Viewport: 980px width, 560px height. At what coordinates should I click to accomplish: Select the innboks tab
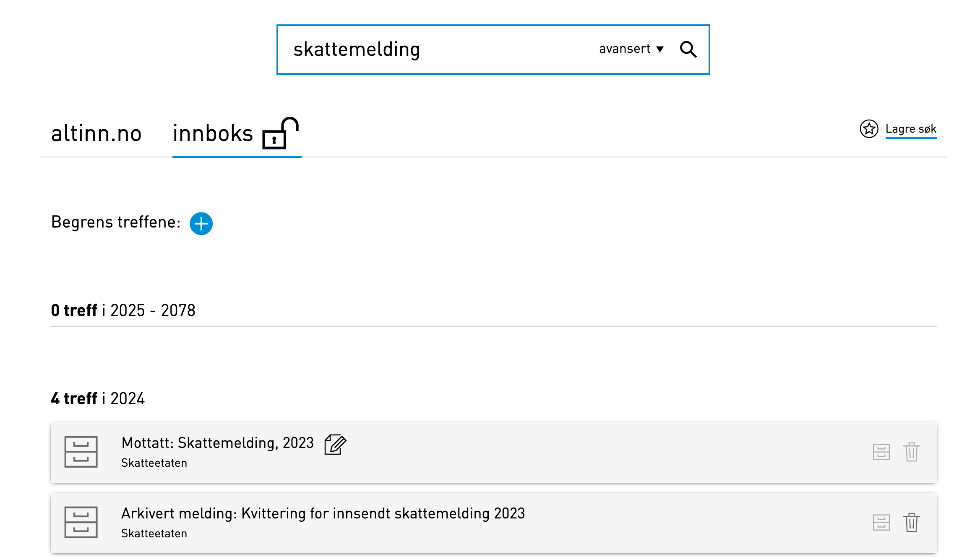point(213,133)
